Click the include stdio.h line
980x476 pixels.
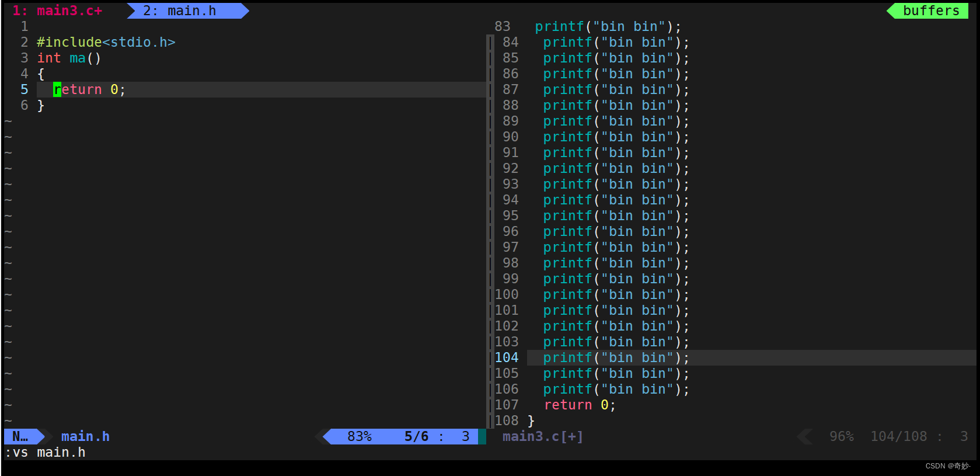(x=106, y=42)
